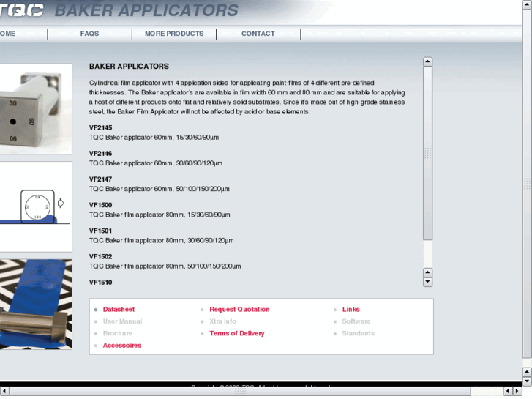This screenshot has width=532, height=399.
Task: Go to the CONTACT page
Action: [x=258, y=34]
